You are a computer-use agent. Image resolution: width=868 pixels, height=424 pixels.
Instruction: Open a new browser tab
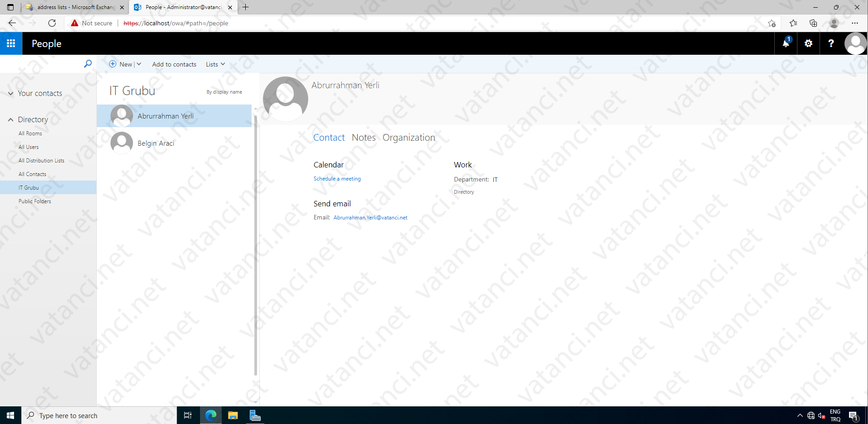[x=246, y=7]
